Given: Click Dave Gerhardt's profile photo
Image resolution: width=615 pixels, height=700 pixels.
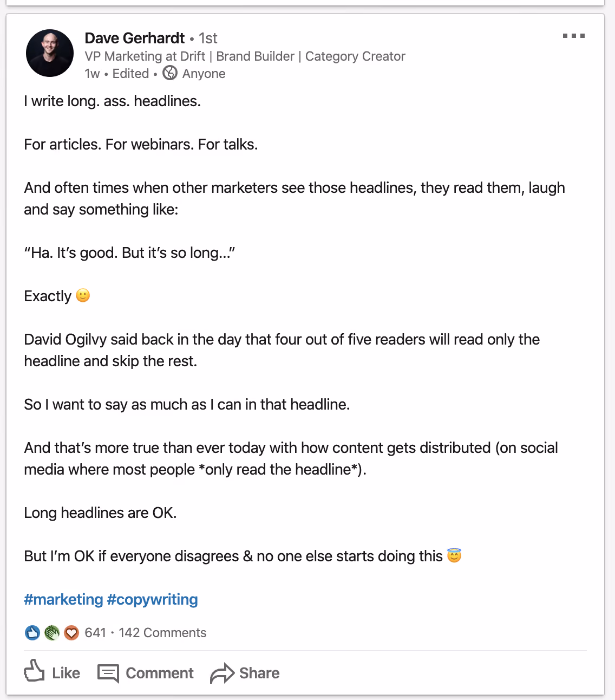Looking at the screenshot, I should [x=50, y=53].
